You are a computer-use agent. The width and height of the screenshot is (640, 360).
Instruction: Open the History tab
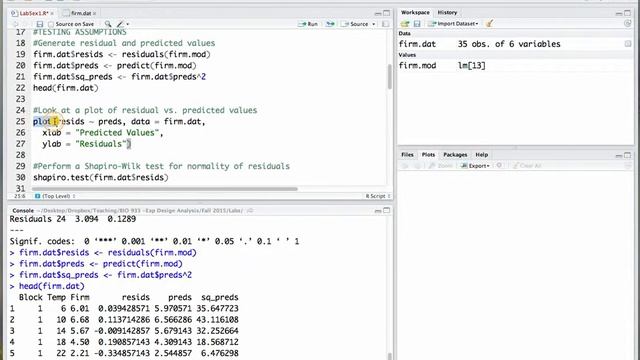[x=447, y=13]
